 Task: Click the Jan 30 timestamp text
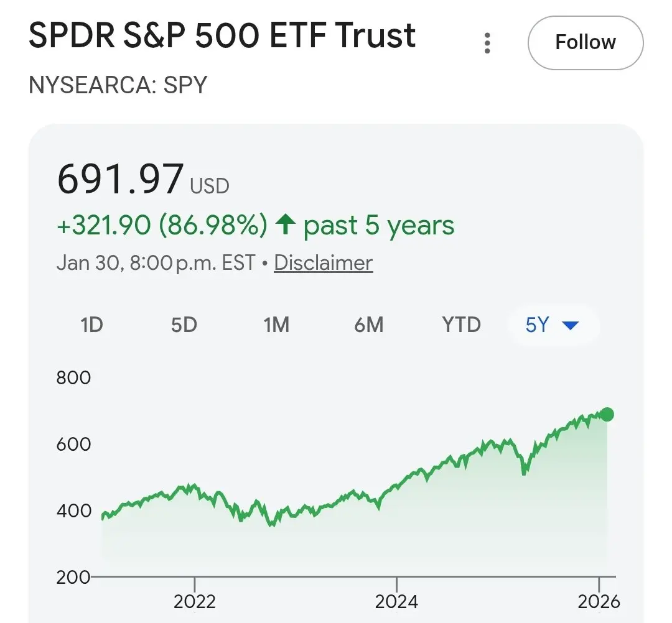click(x=156, y=263)
